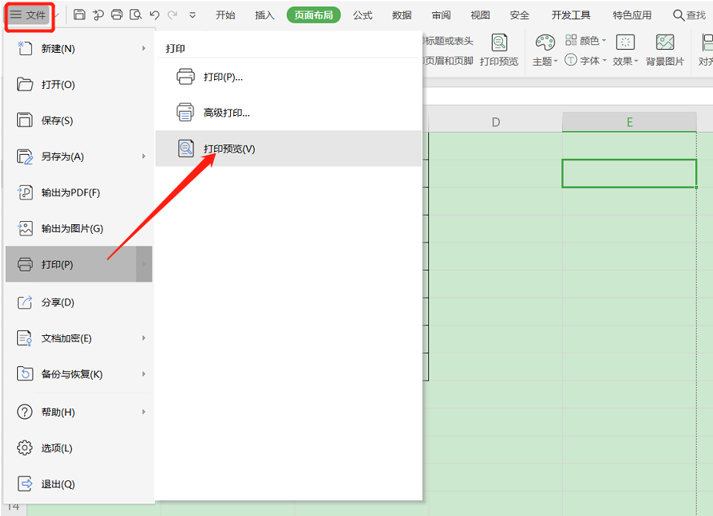Select 打印(P) in the file menu
The image size is (713, 516).
(78, 264)
